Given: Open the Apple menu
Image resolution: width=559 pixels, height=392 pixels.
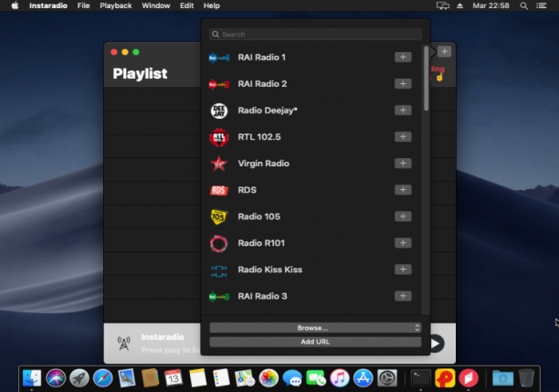Looking at the screenshot, I should click(15, 5).
